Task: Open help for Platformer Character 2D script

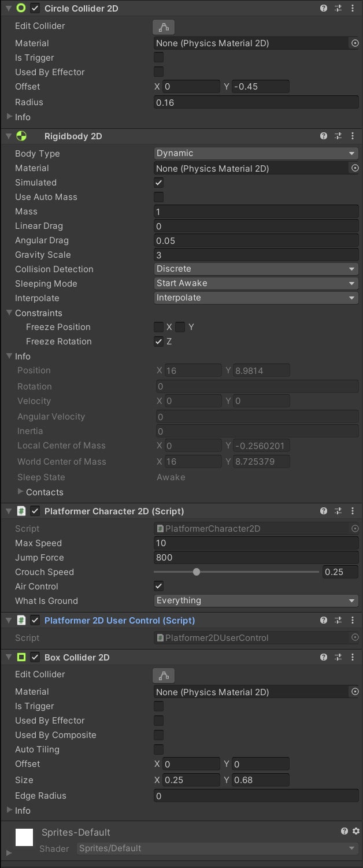Action: (324, 511)
